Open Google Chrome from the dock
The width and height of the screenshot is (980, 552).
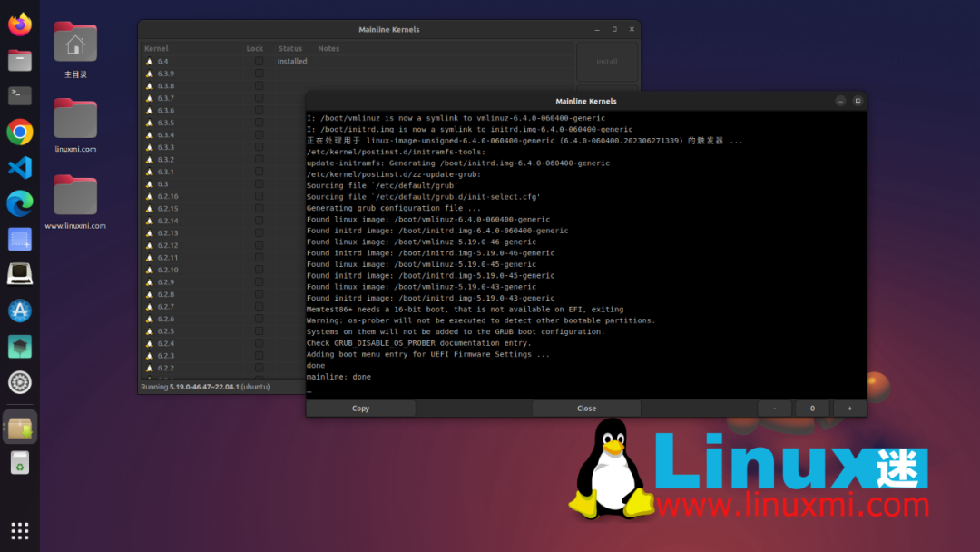point(19,131)
